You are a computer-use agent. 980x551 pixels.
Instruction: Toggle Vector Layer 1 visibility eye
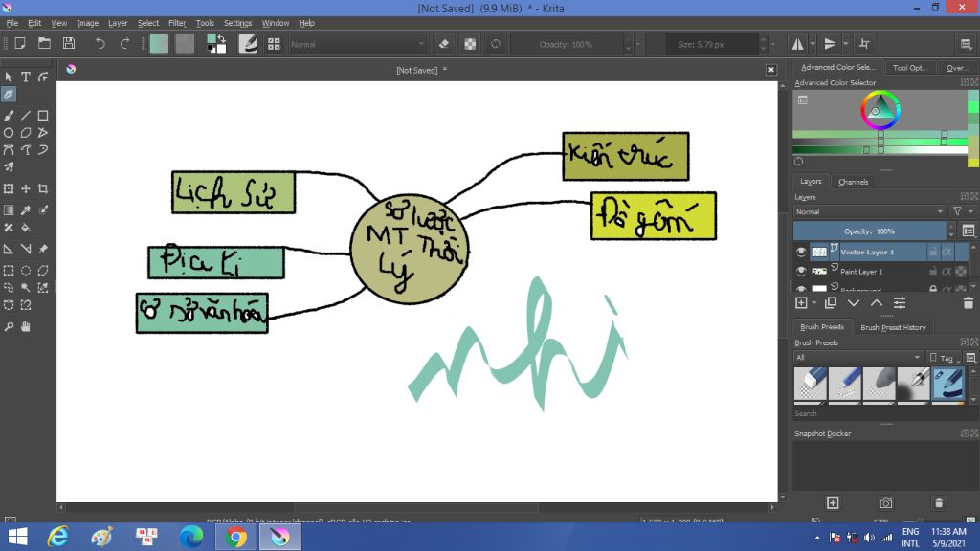pyautogui.click(x=801, y=252)
